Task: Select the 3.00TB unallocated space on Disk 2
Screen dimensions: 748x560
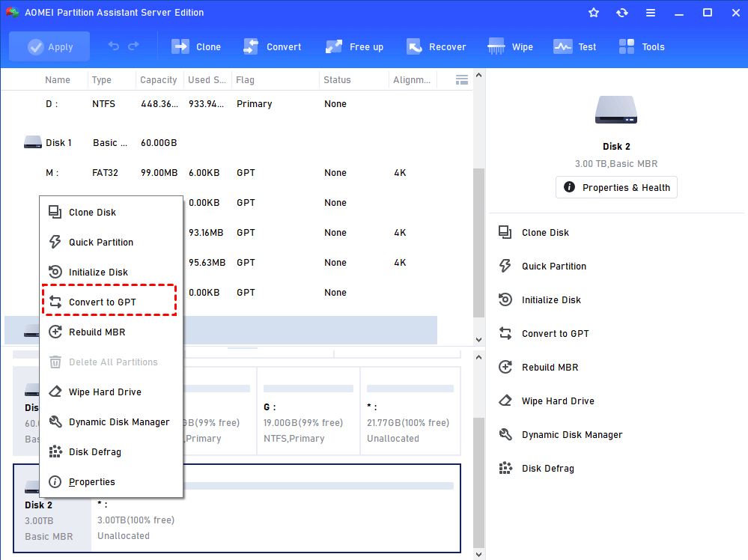Action: pyautogui.click(x=276, y=508)
